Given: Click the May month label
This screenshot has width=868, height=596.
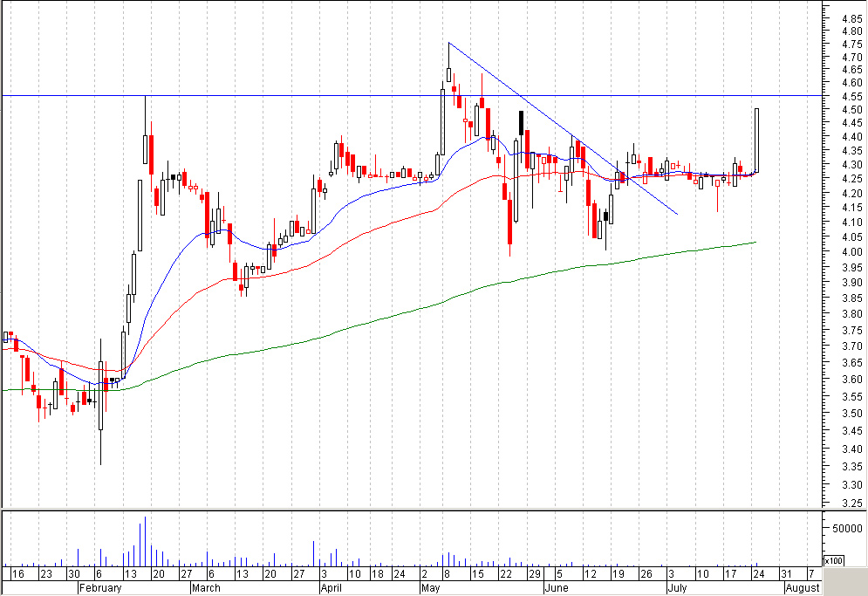Looking at the screenshot, I should [431, 588].
